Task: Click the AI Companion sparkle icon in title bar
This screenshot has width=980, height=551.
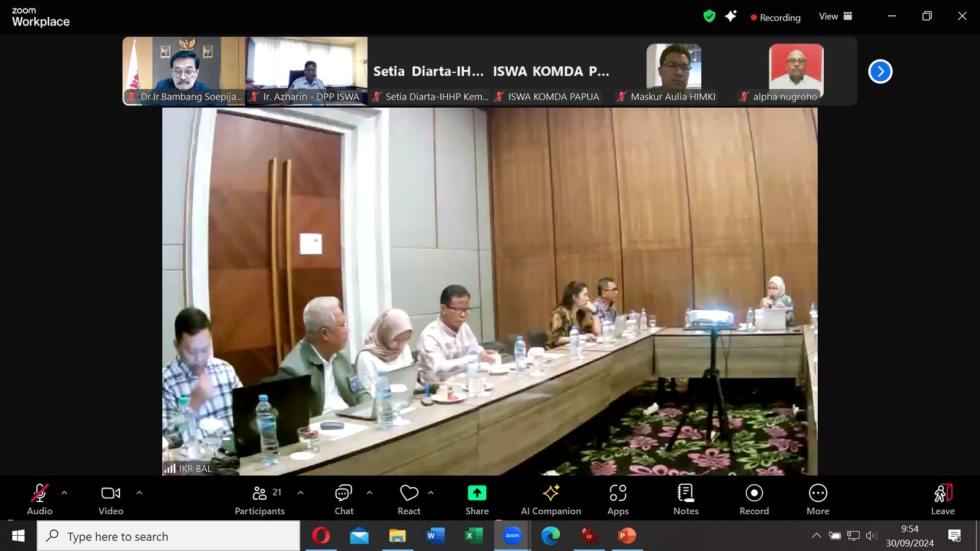Action: pos(731,17)
